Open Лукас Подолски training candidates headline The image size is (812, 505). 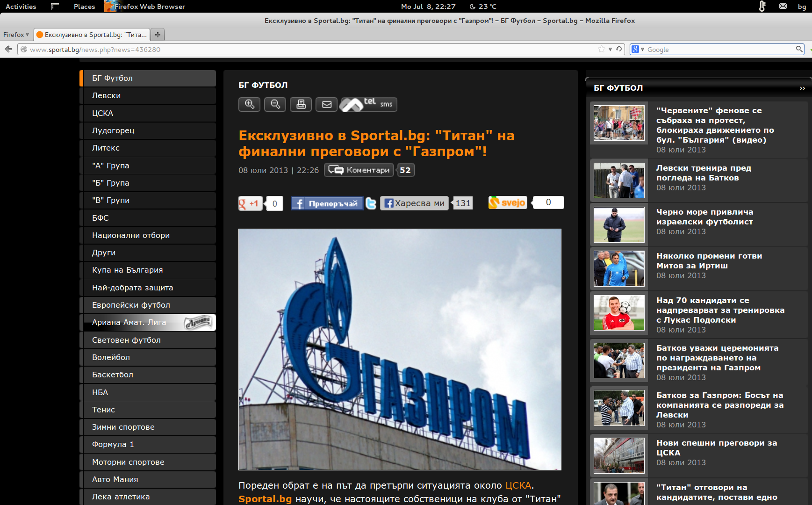(x=720, y=310)
